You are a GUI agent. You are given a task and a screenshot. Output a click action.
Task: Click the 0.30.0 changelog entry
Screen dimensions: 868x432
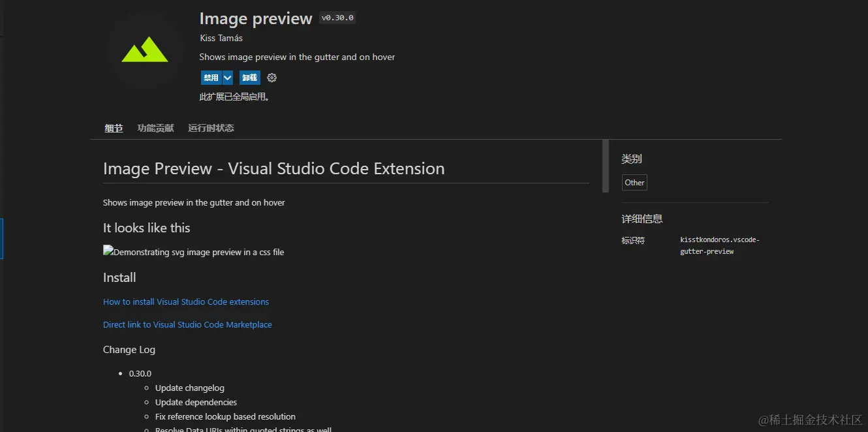(x=140, y=373)
